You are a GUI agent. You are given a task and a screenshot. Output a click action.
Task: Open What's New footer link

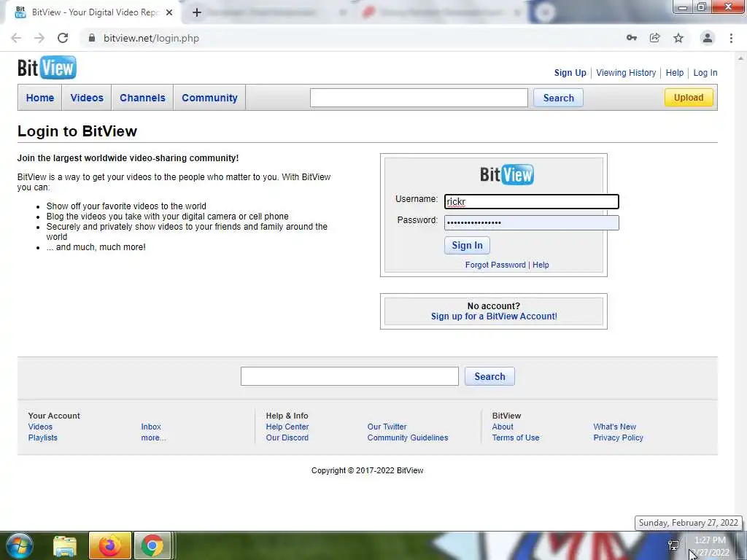(x=614, y=427)
